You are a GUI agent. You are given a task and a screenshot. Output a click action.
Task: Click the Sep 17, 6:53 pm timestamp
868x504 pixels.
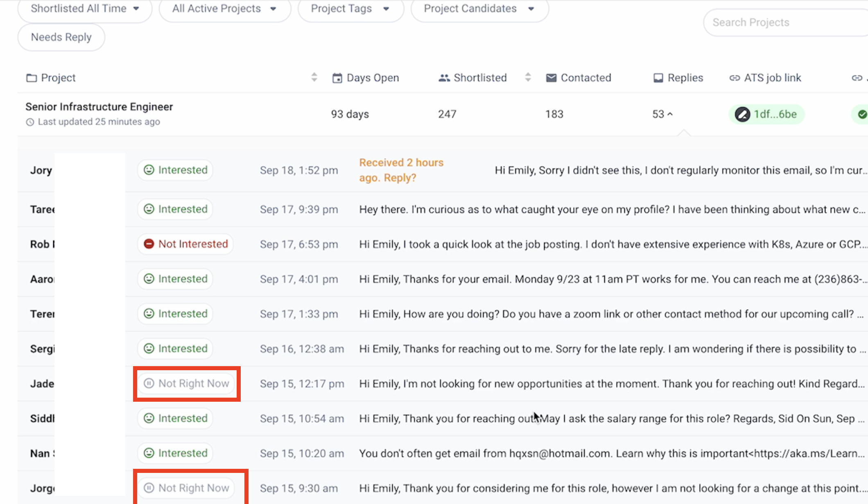(299, 244)
